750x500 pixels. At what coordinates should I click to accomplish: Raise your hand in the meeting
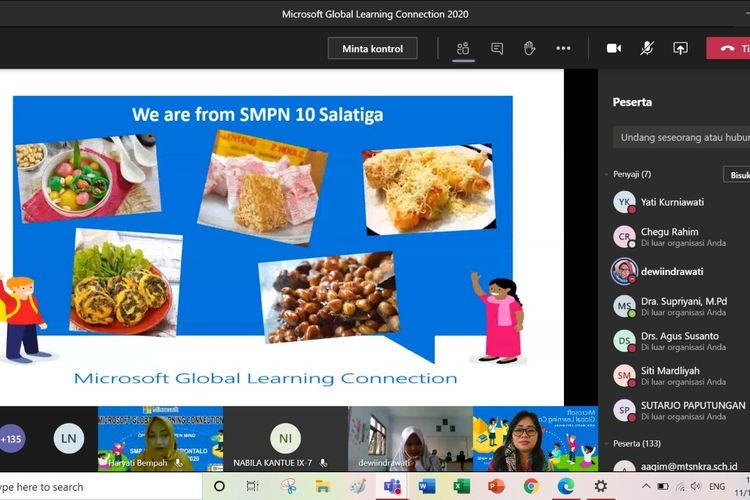(530, 48)
